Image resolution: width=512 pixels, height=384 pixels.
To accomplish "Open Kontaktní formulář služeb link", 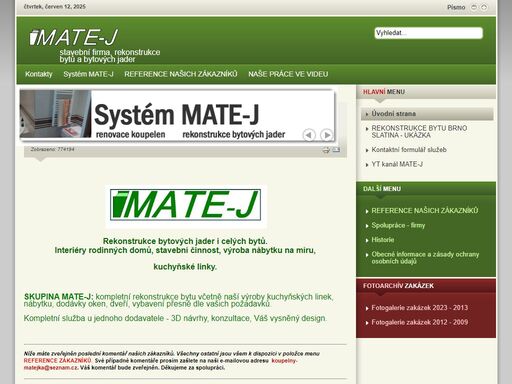I will [x=409, y=150].
